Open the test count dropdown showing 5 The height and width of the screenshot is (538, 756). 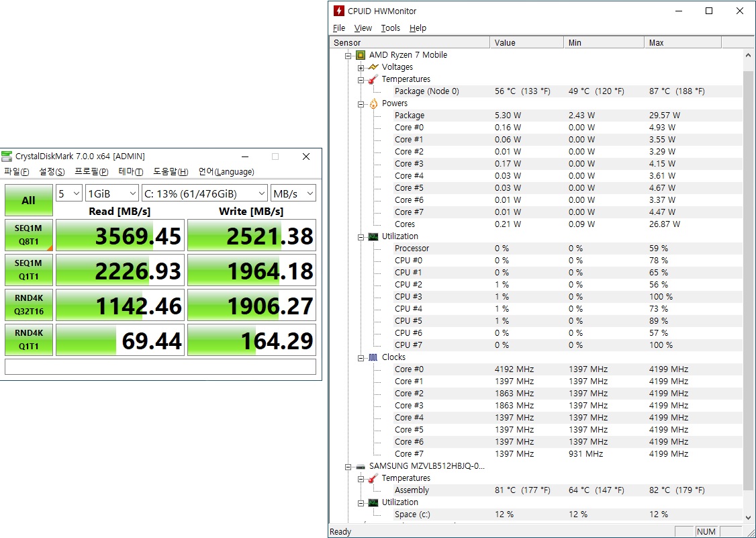(x=69, y=193)
